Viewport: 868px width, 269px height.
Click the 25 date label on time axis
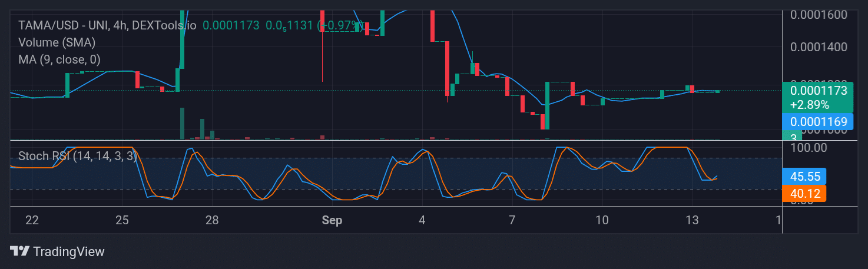[x=122, y=220]
